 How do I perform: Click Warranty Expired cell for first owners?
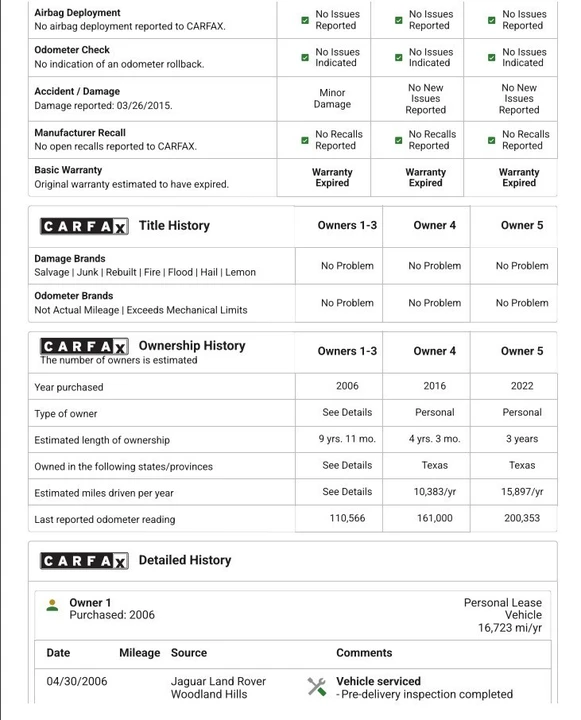click(332, 178)
